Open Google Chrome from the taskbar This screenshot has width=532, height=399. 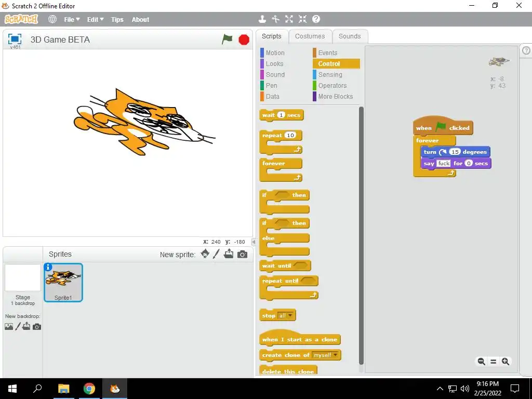coord(89,389)
